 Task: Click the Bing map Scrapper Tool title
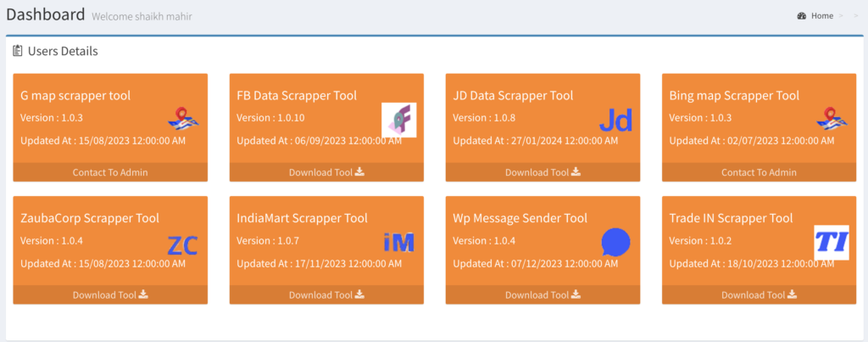[734, 95]
